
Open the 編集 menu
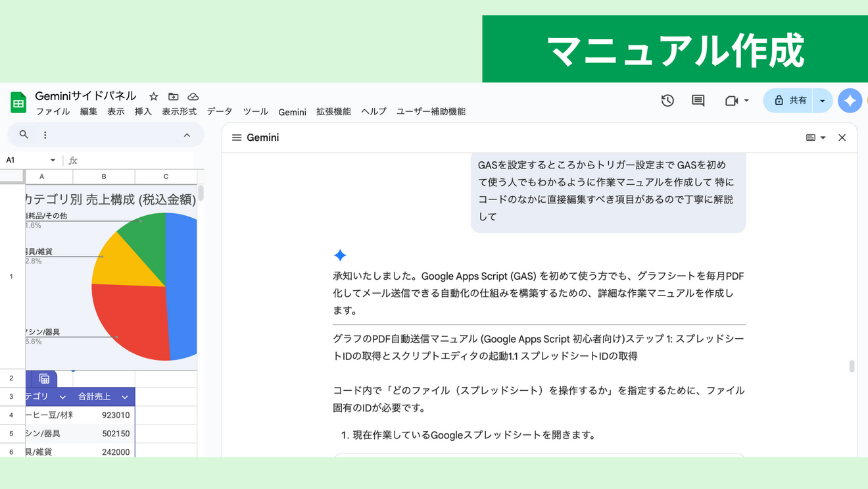89,112
